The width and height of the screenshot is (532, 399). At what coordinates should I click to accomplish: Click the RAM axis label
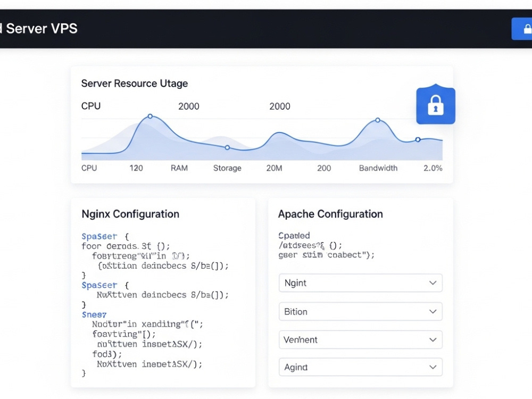pyautogui.click(x=179, y=168)
